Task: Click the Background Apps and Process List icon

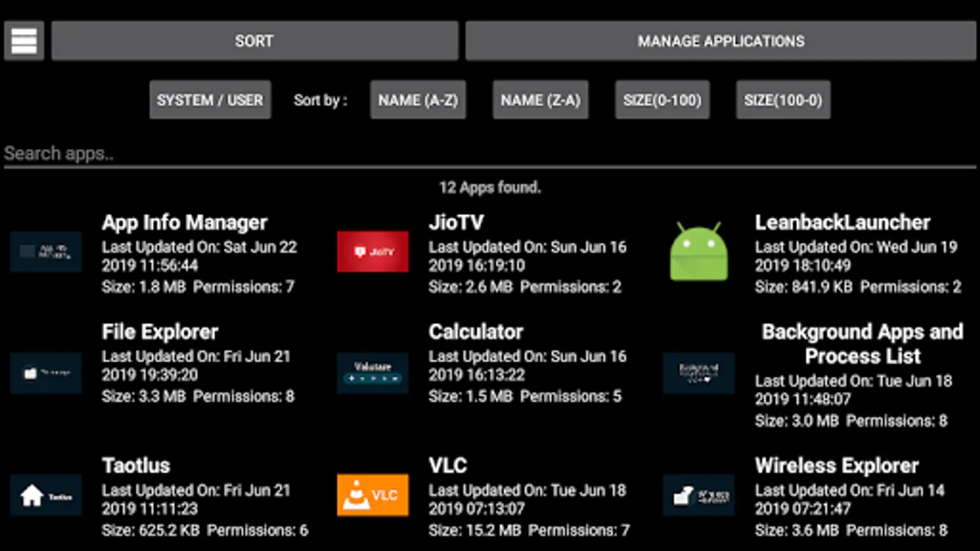Action: tap(699, 373)
